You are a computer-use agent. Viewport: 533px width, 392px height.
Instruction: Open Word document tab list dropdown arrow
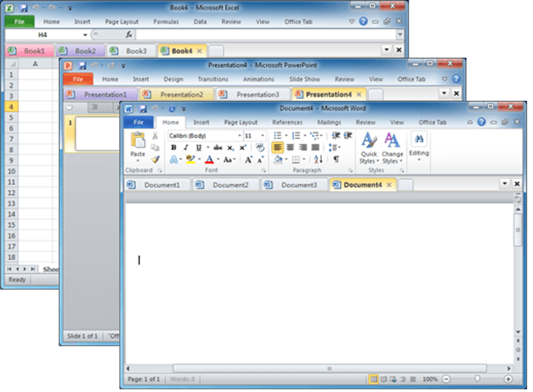[x=505, y=184]
